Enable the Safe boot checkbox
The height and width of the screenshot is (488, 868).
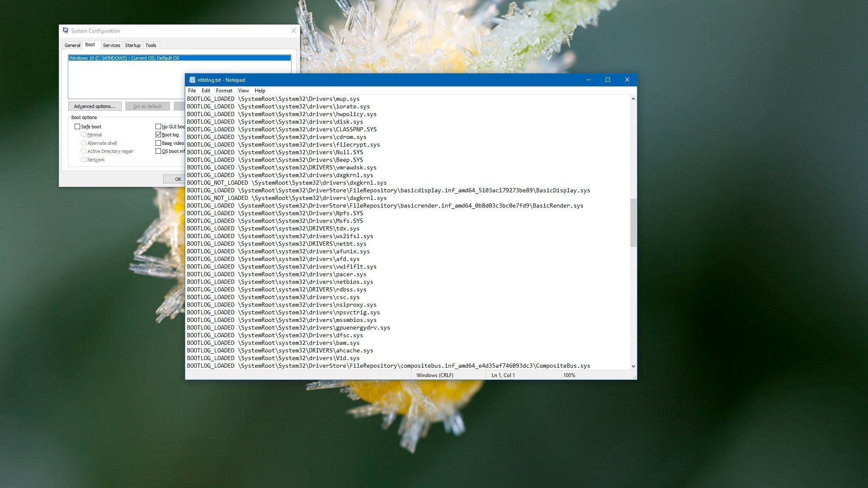point(77,127)
